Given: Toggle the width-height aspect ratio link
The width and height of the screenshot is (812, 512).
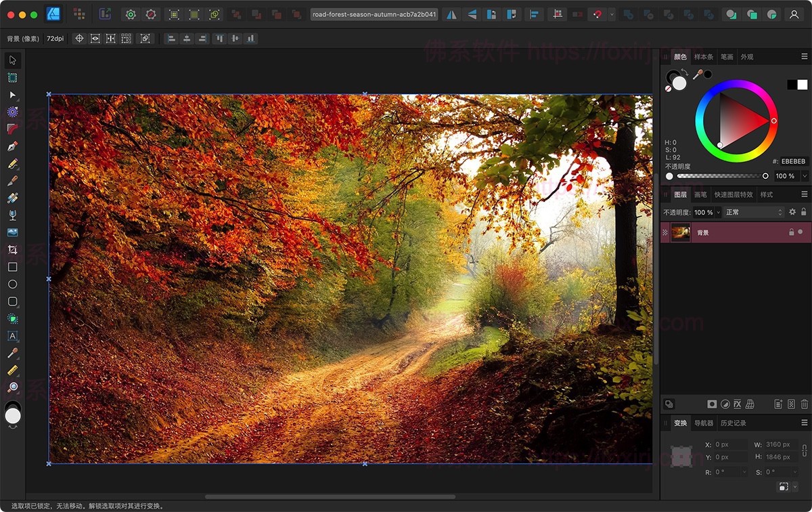Looking at the screenshot, I should [804, 450].
